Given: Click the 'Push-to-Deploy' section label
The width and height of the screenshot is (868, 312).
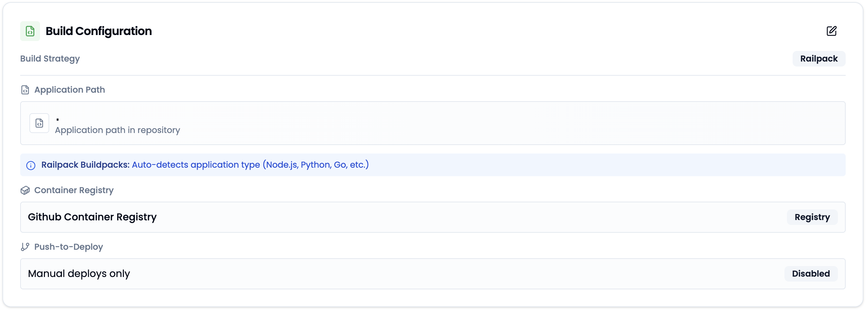Looking at the screenshot, I should (69, 247).
